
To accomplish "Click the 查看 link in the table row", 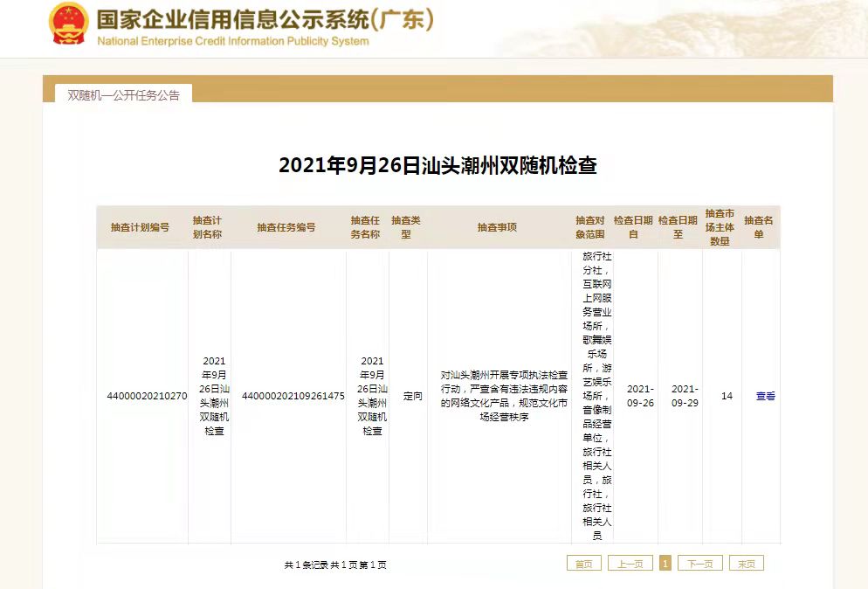I will (766, 396).
